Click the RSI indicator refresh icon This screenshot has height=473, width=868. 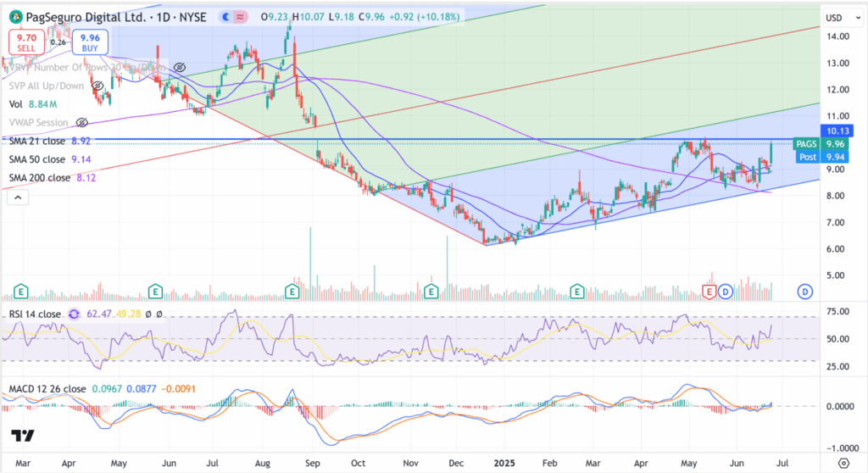pos(74,314)
